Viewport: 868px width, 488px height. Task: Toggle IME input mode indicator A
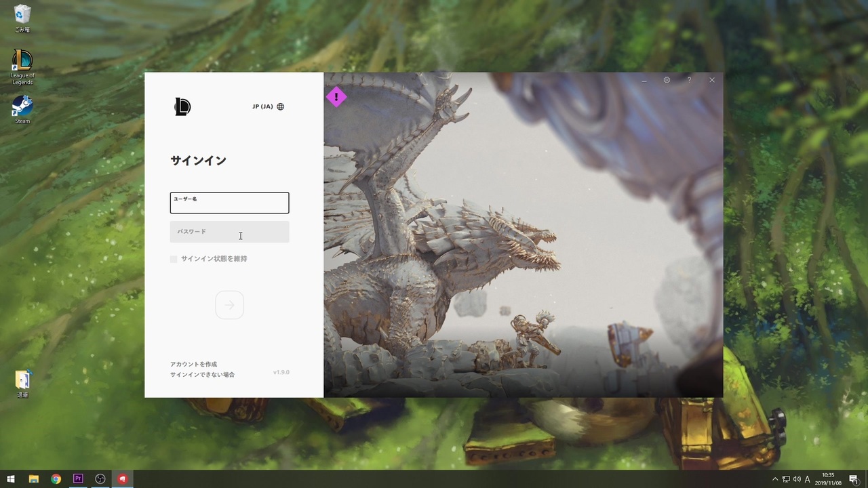point(808,479)
